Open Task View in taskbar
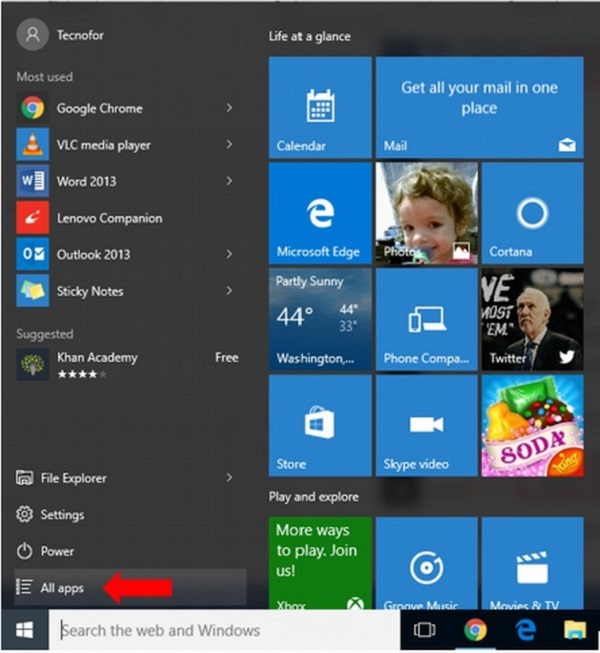Screen dimensions: 600x653 click(x=424, y=630)
